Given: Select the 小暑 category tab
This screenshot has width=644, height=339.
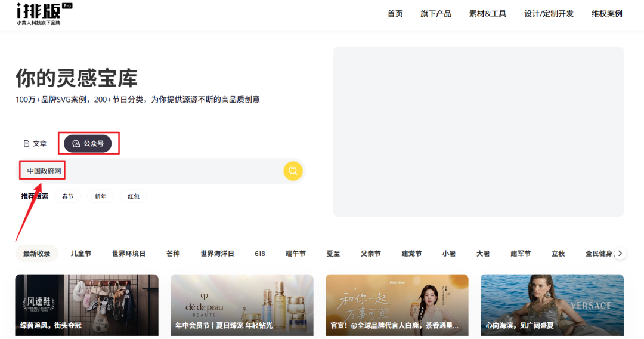Looking at the screenshot, I should pyautogui.click(x=449, y=254).
